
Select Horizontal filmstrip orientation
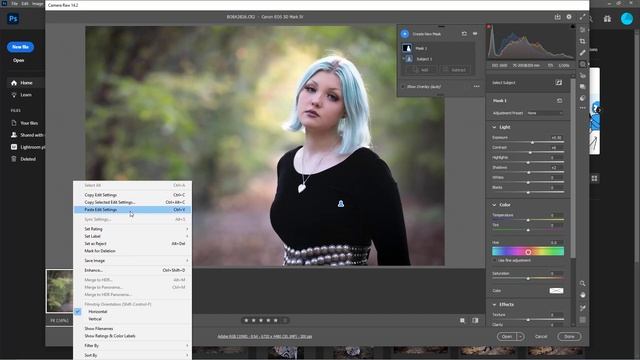[x=98, y=311]
